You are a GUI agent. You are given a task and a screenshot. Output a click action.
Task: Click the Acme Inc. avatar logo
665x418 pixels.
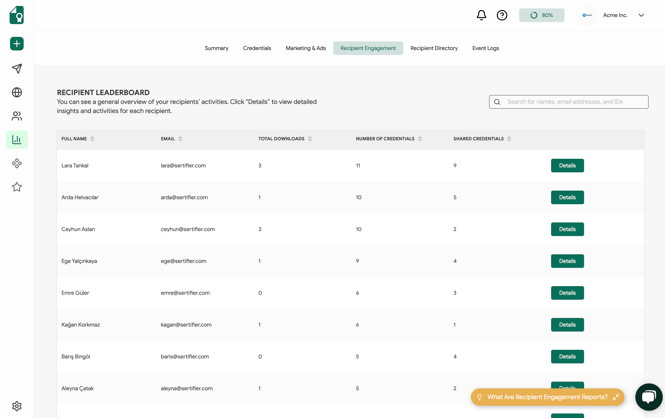coord(587,15)
